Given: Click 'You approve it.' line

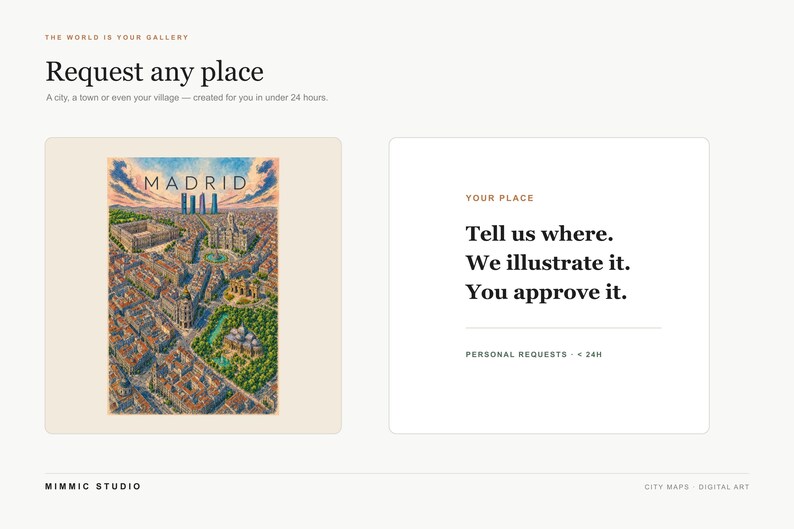Looking at the screenshot, I should tap(546, 293).
